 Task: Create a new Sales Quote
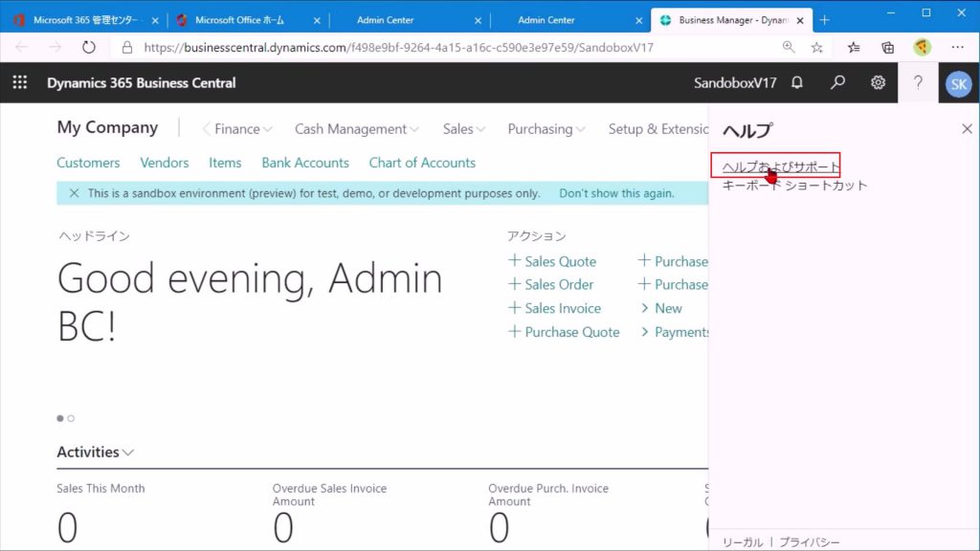(552, 261)
